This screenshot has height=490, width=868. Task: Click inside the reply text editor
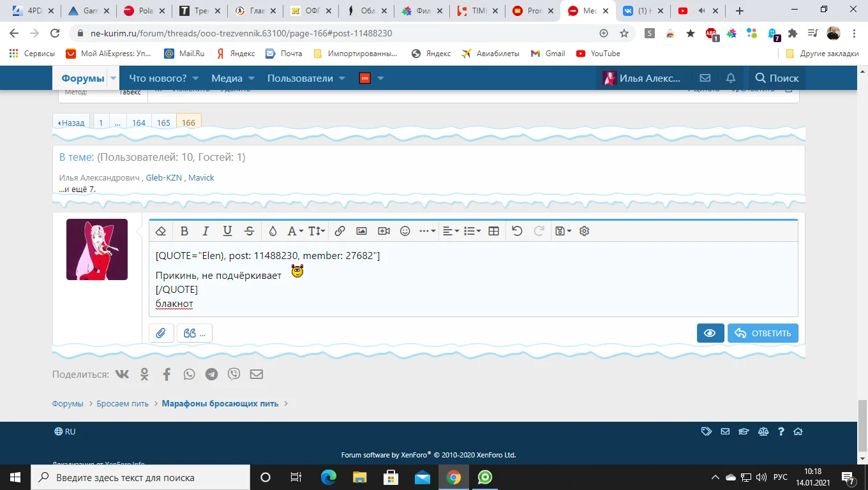(x=474, y=279)
